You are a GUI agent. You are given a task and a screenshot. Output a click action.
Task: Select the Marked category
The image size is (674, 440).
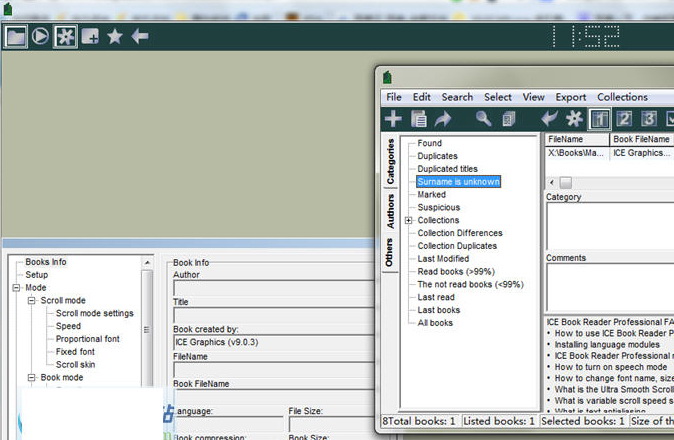click(x=432, y=195)
